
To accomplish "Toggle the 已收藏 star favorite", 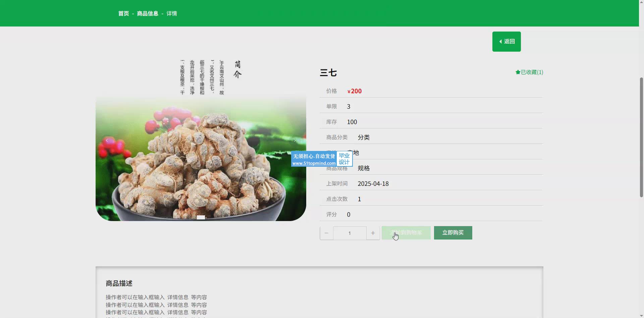I will [529, 72].
